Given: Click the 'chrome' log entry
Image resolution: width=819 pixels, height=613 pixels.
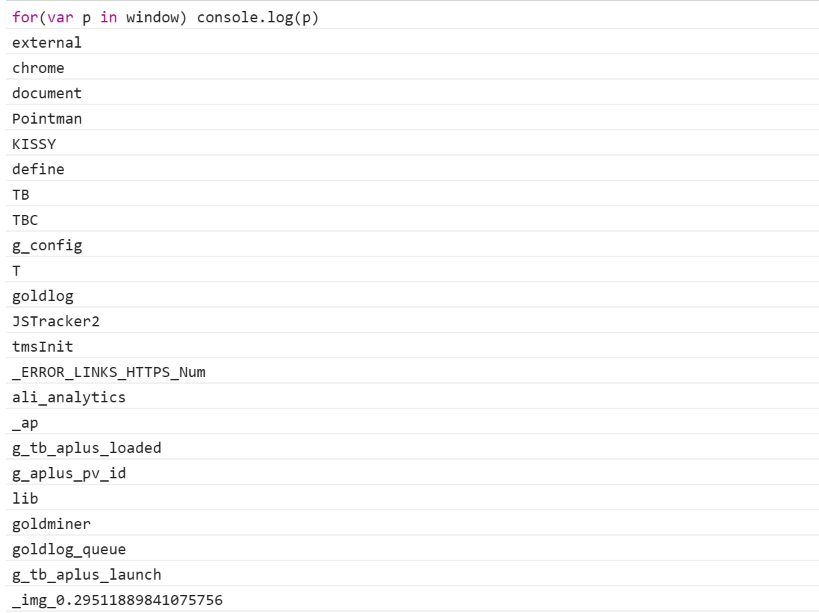Looking at the screenshot, I should (x=412, y=67).
